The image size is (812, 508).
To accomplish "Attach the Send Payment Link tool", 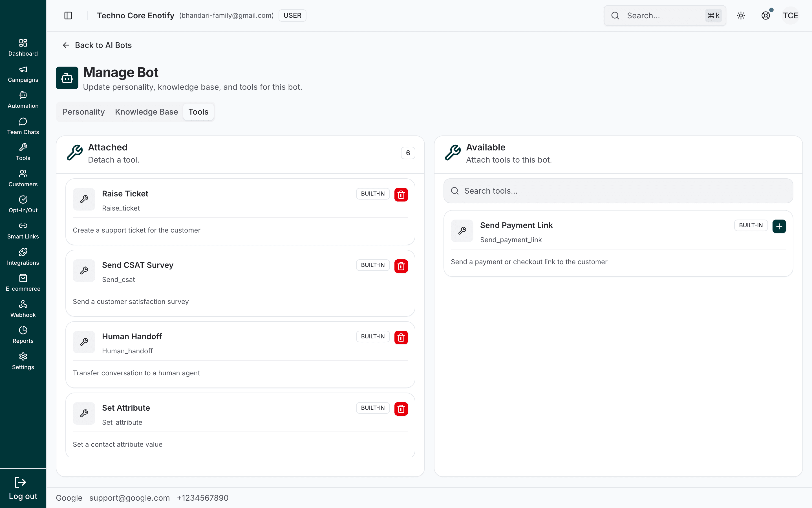I will point(779,226).
